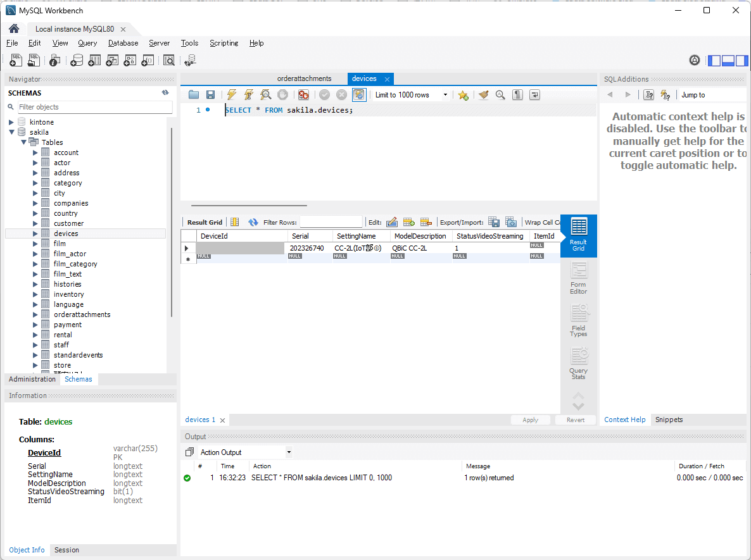The height and width of the screenshot is (560, 751).
Task: Open Form Editor view in result sidebar
Action: pyautogui.click(x=578, y=278)
